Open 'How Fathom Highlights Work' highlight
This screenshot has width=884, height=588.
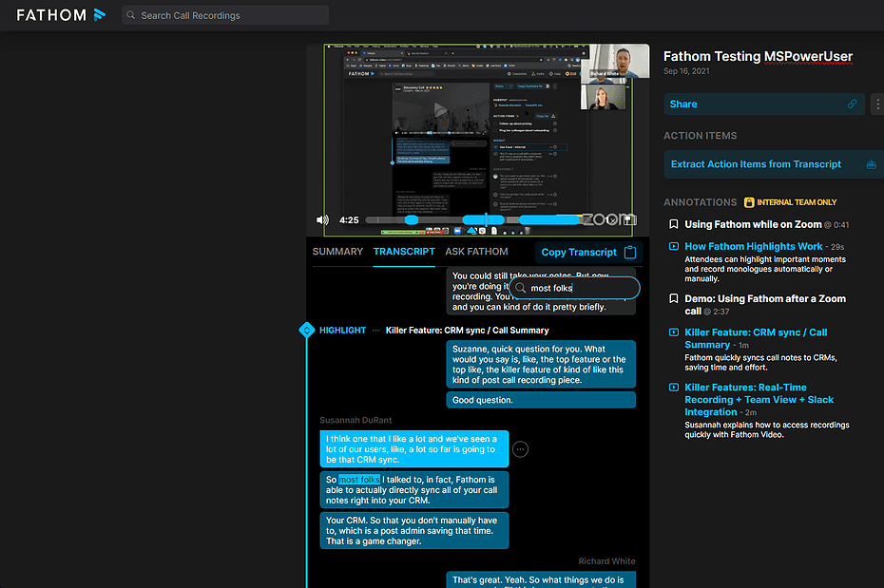[x=753, y=246]
